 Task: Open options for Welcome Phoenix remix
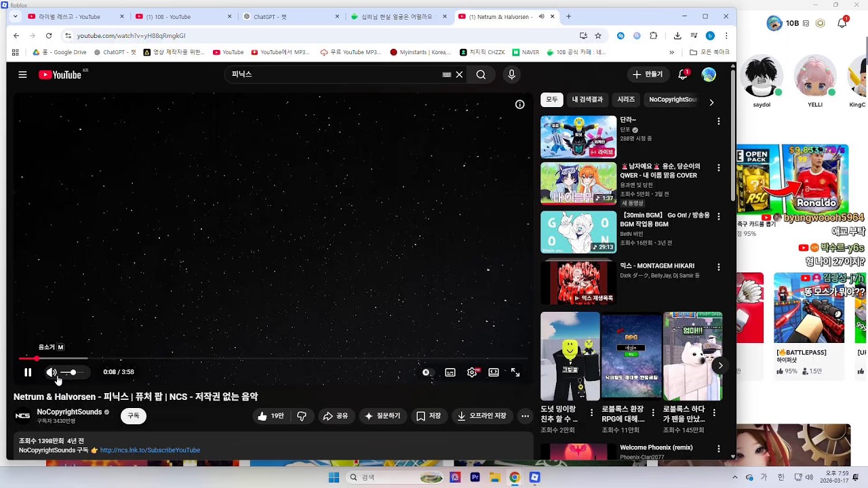(719, 449)
